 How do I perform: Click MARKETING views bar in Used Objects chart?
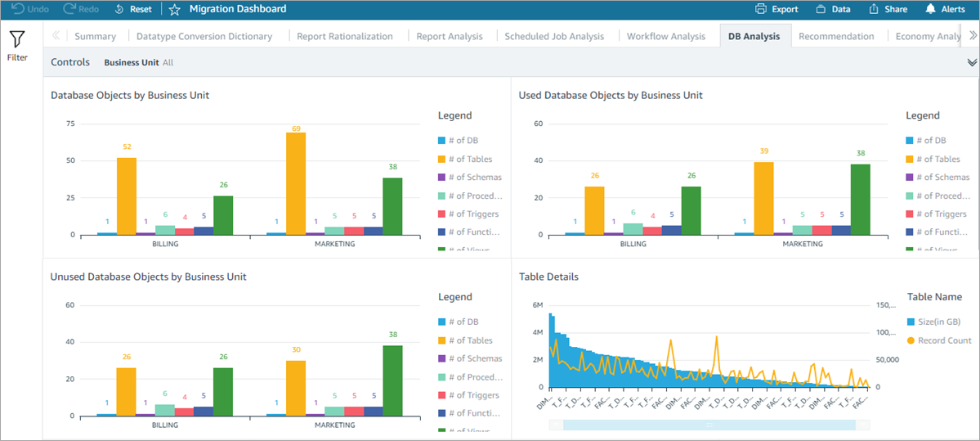861,200
